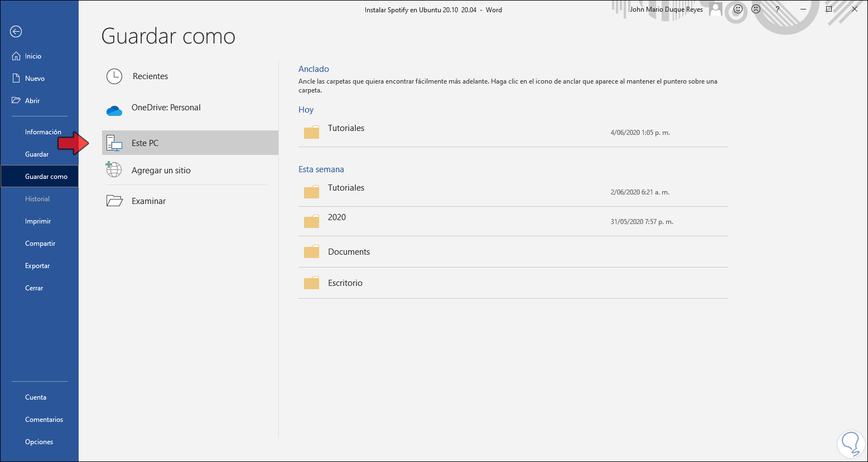Open the Escritorio folder

pos(345,283)
